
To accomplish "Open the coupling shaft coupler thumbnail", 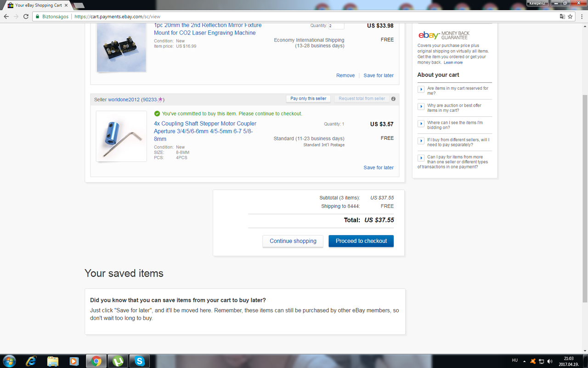I will click(x=121, y=136).
